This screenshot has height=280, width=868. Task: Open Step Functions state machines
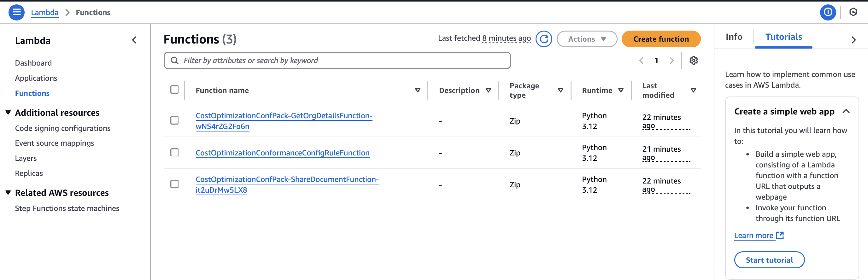(x=67, y=208)
